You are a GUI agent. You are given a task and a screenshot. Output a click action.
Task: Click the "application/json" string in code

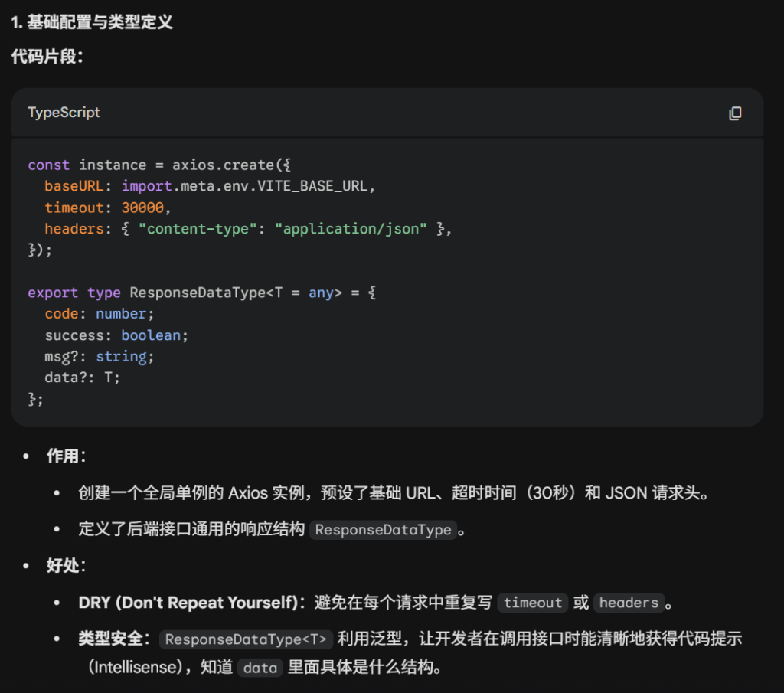(x=355, y=230)
